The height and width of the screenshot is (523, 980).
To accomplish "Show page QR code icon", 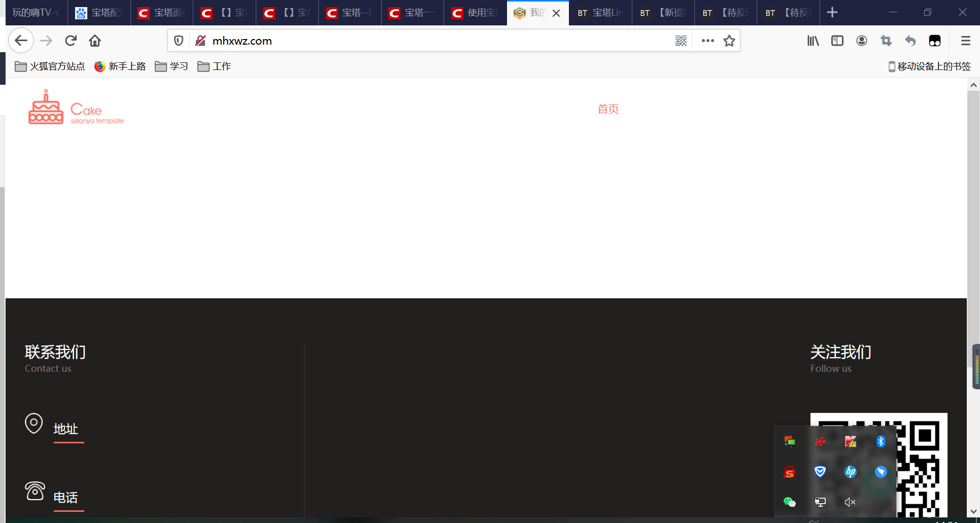I will pos(681,41).
